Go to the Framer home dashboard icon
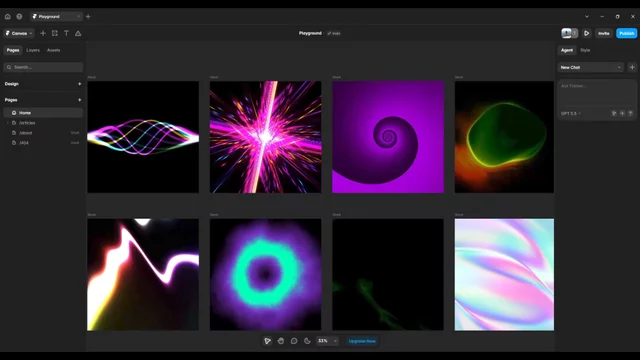Image resolution: width=640 pixels, height=360 pixels. point(7,17)
